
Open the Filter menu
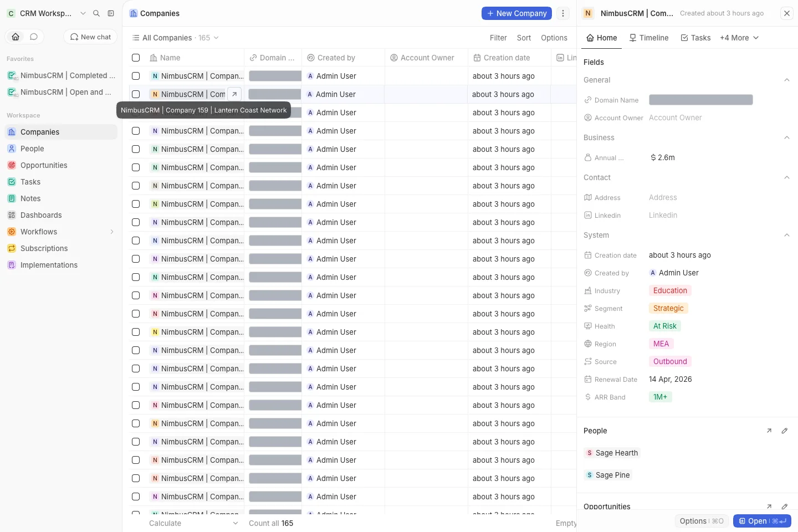[x=498, y=38]
